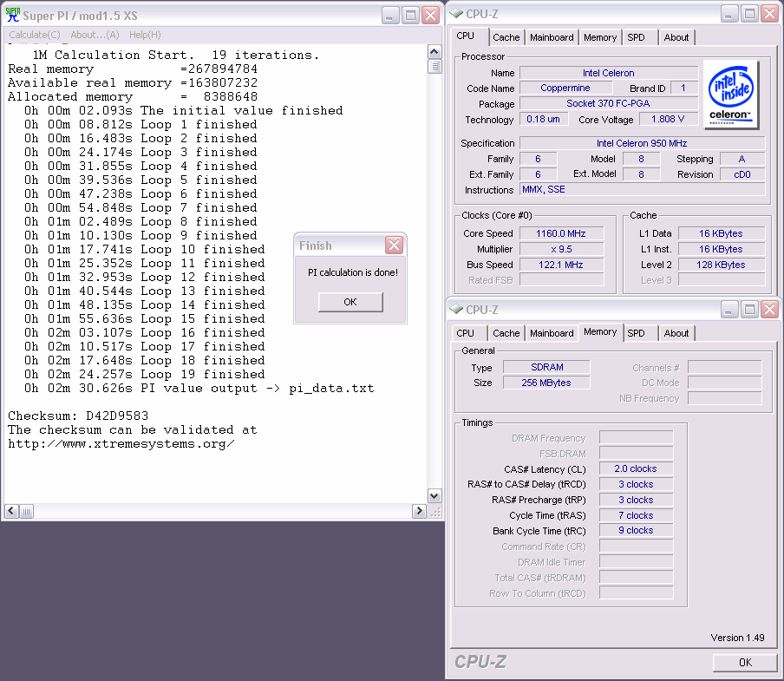Minimize the top CPU-Z window

coord(729,14)
